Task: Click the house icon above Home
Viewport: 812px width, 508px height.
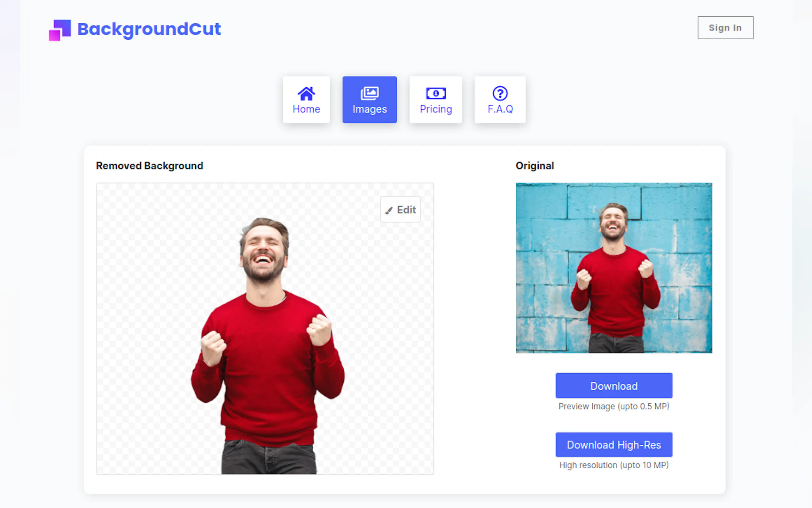Action: click(x=306, y=94)
